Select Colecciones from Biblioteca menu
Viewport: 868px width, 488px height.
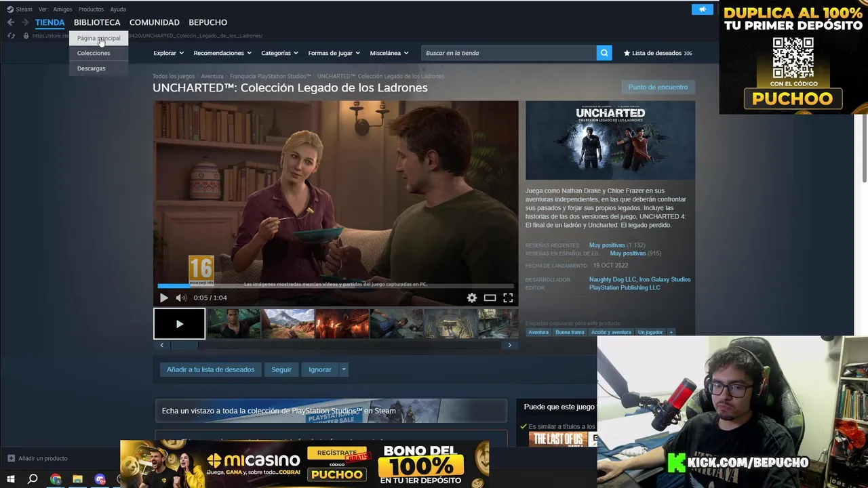[98, 53]
